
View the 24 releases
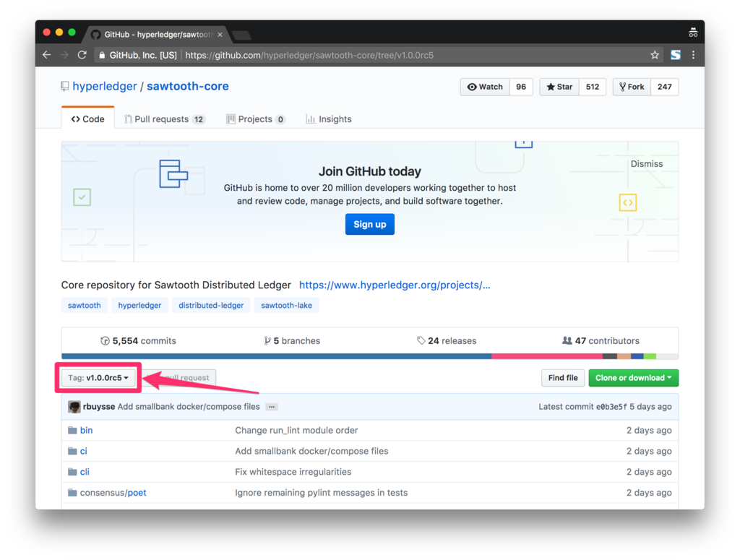click(x=447, y=340)
